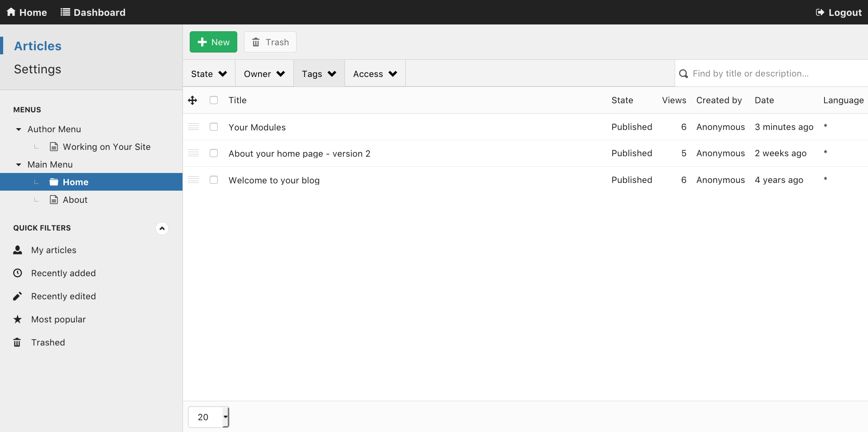The height and width of the screenshot is (432, 868).
Task: Open the items-per-page selector showing 20
Action: [208, 417]
